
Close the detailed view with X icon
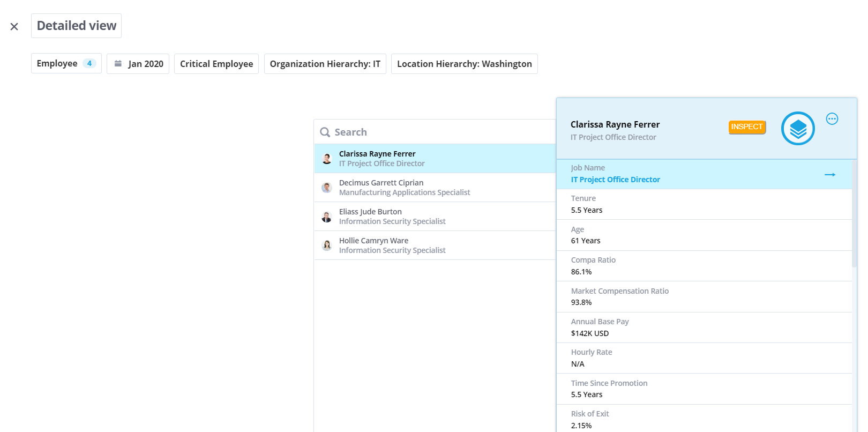pos(14,26)
